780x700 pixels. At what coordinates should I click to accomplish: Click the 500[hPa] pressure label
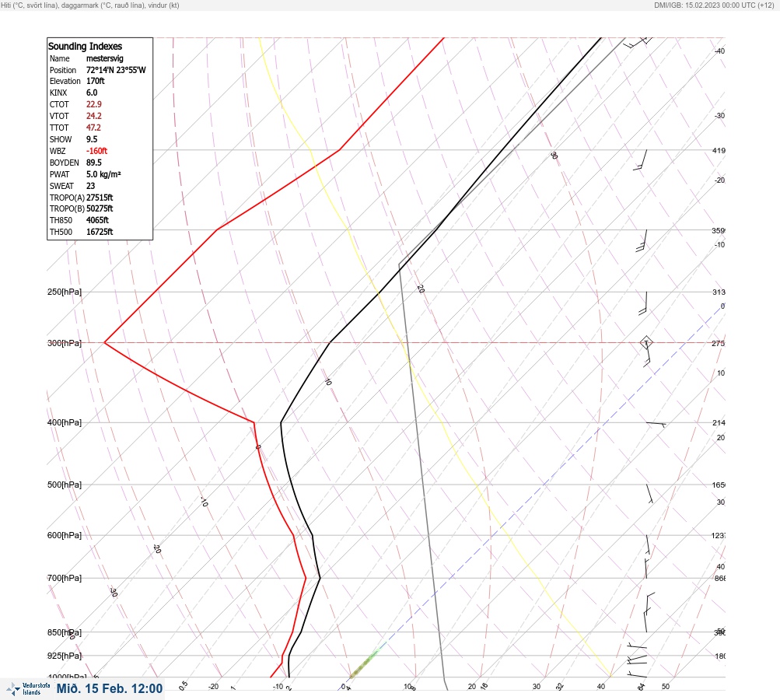click(x=65, y=485)
